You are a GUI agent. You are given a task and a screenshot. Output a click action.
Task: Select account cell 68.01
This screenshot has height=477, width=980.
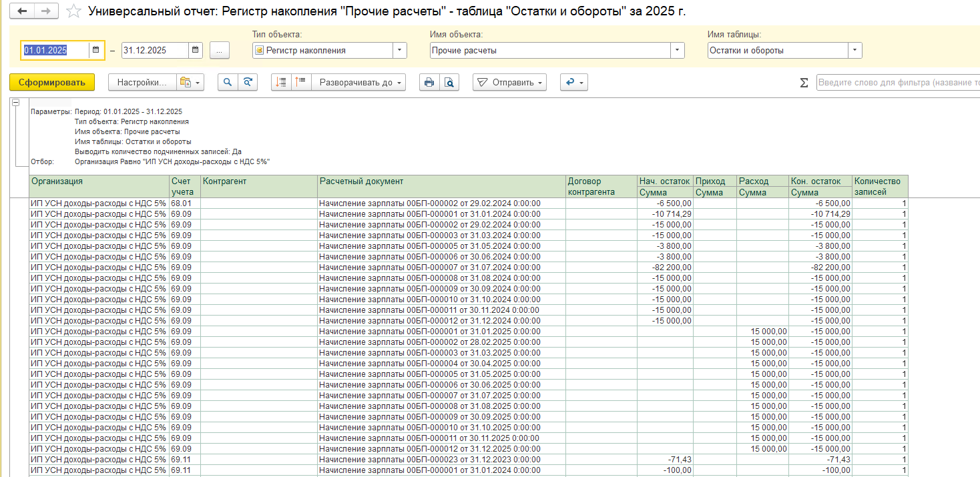(184, 203)
